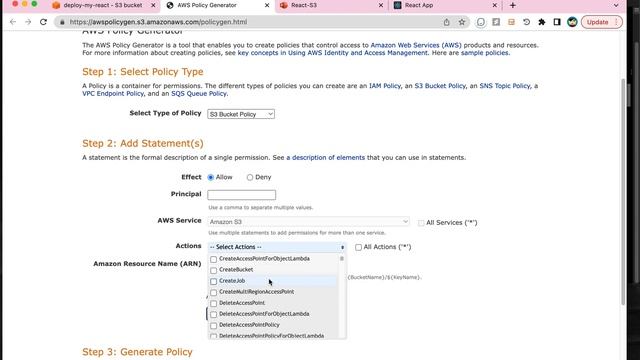Click the page vertical scrollbar
Screen dimensions: 640x360
pos(623,192)
